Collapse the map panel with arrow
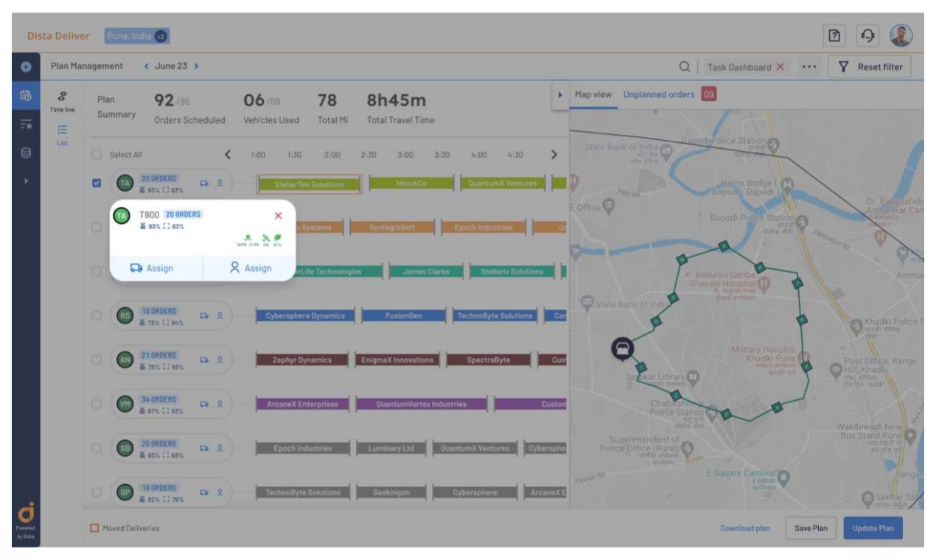The width and height of the screenshot is (936, 560). click(x=560, y=95)
